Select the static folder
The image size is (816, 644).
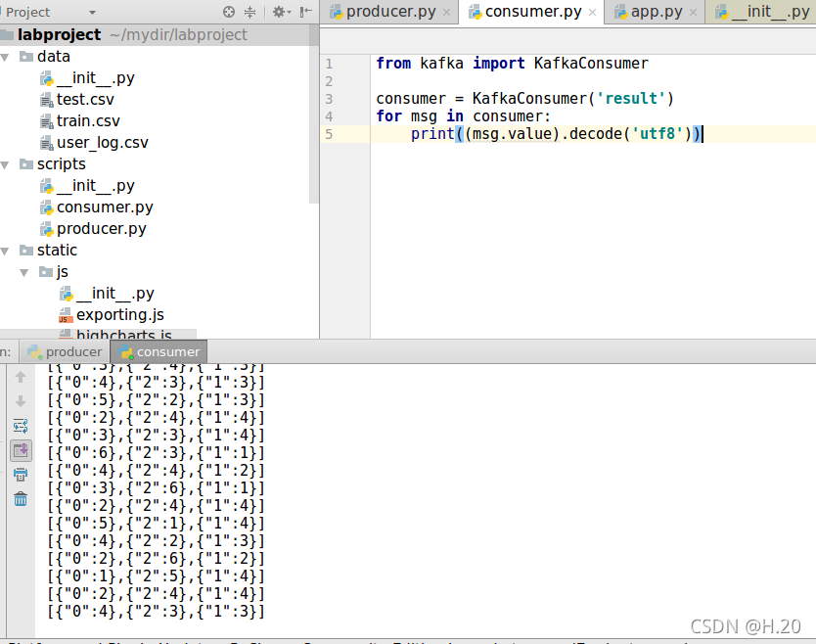tap(57, 251)
